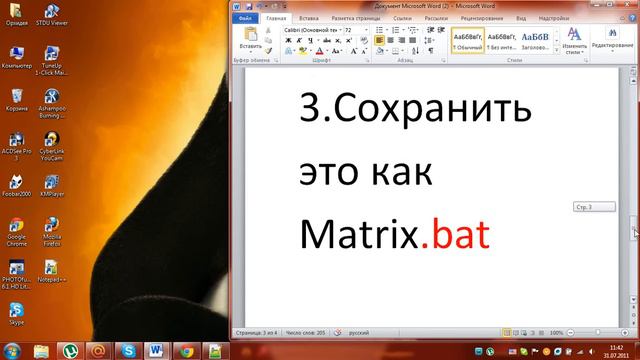Click the Zoom In plus button
This screenshot has width=640, height=360.
[624, 333]
